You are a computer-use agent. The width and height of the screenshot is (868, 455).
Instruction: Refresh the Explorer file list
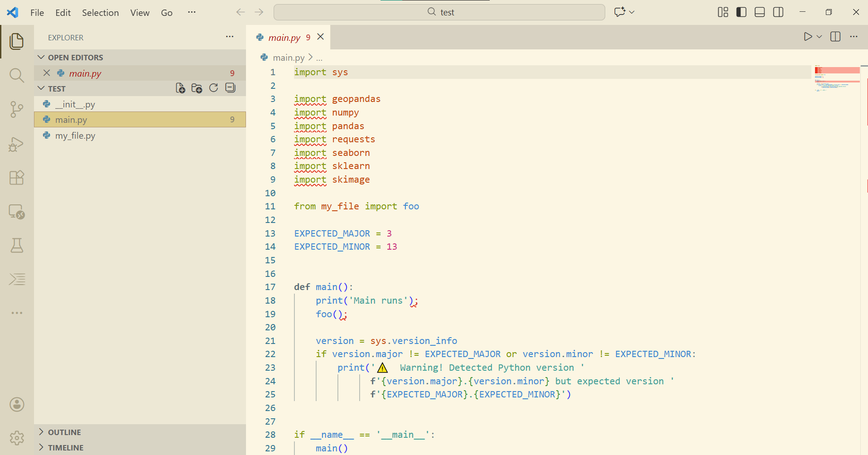tap(213, 88)
